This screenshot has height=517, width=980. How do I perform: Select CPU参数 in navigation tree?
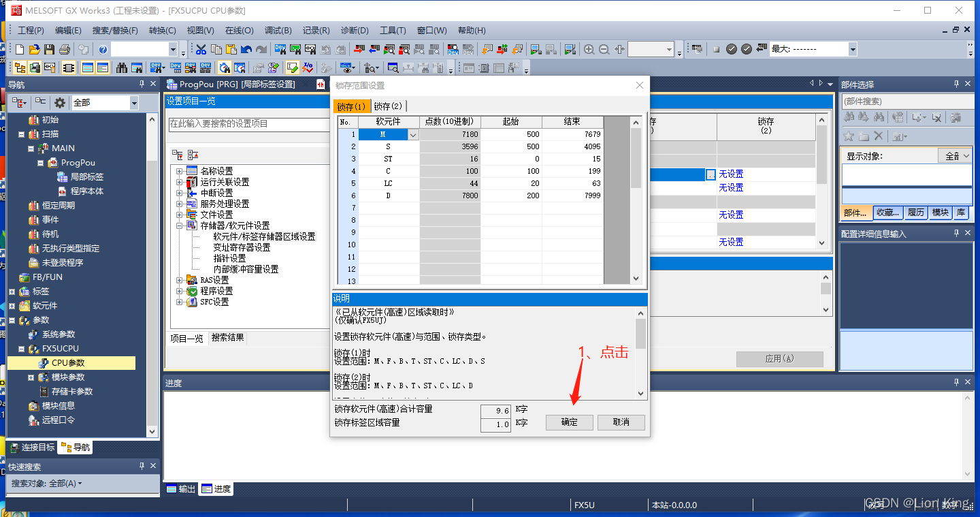pos(68,363)
